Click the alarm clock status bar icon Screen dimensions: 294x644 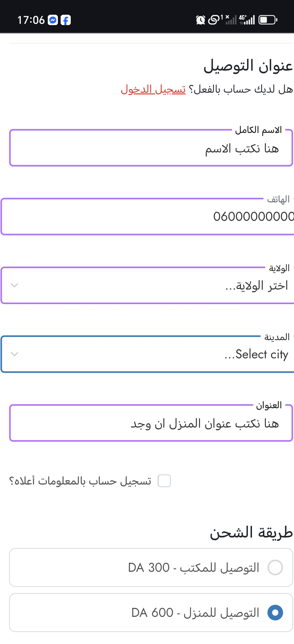(201, 20)
